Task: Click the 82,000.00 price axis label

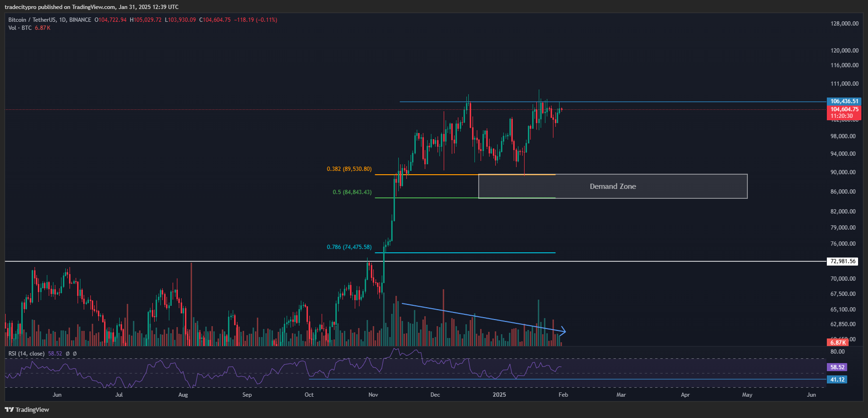Action: pyautogui.click(x=843, y=212)
